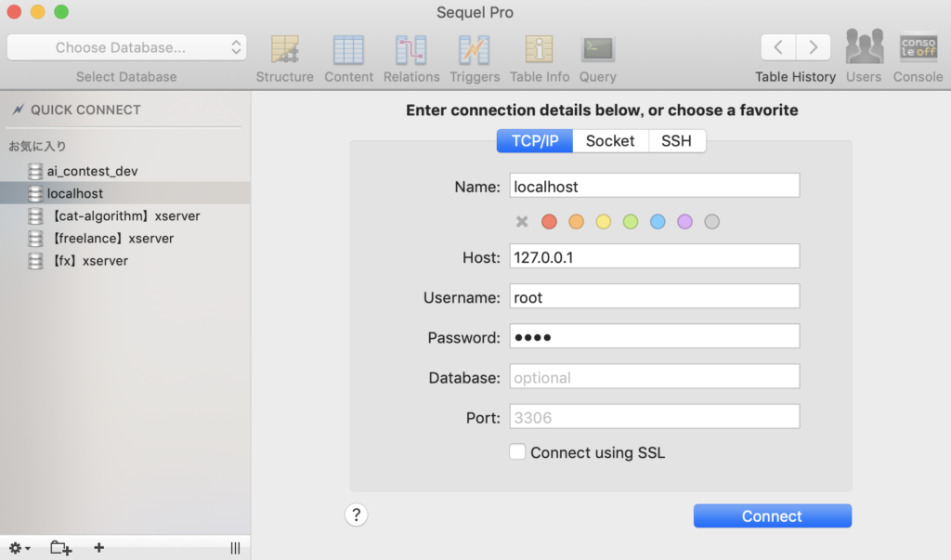Open the Triggers view icon
951x560 pixels.
(x=474, y=50)
